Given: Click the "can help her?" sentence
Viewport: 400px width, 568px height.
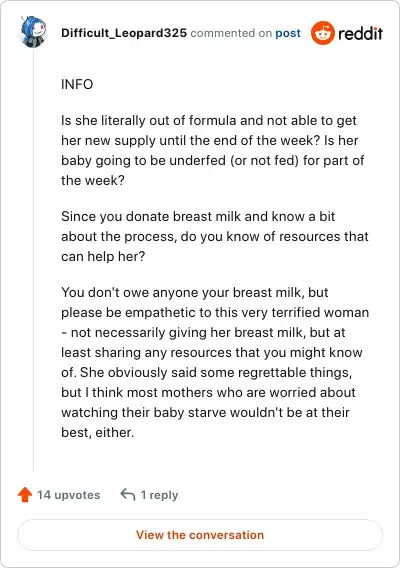Looking at the screenshot, I should 103,256.
